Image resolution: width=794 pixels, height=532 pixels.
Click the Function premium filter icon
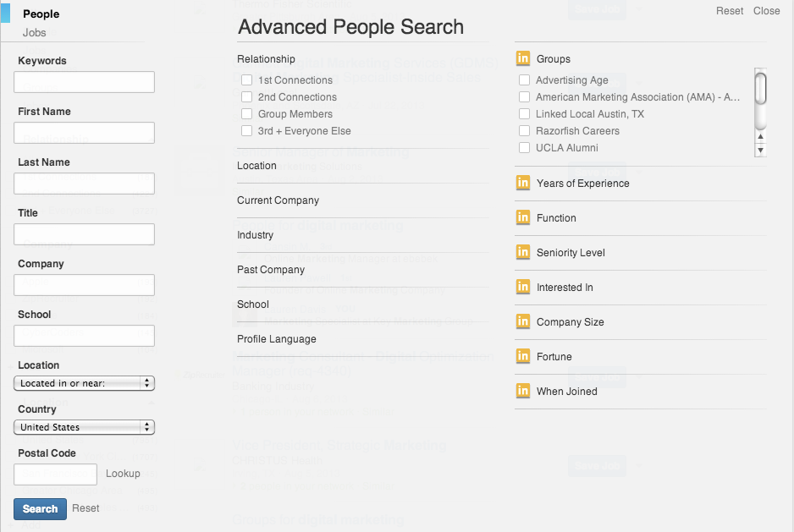click(x=523, y=217)
